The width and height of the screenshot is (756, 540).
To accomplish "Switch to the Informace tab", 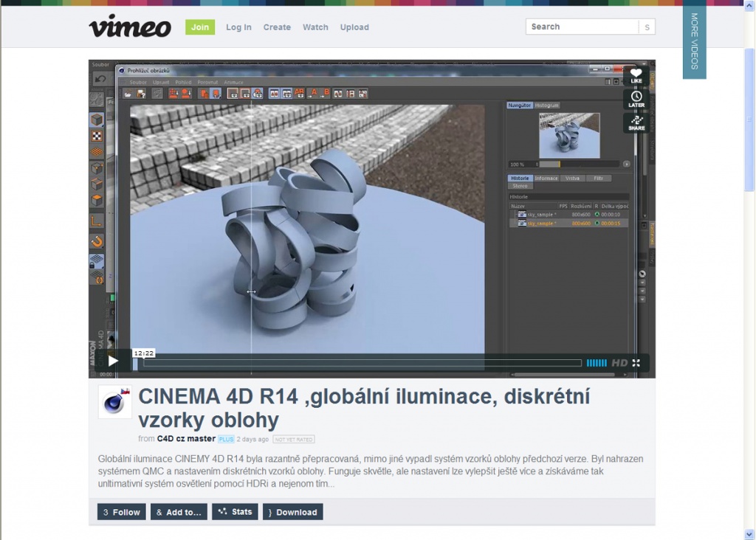I will click(546, 179).
